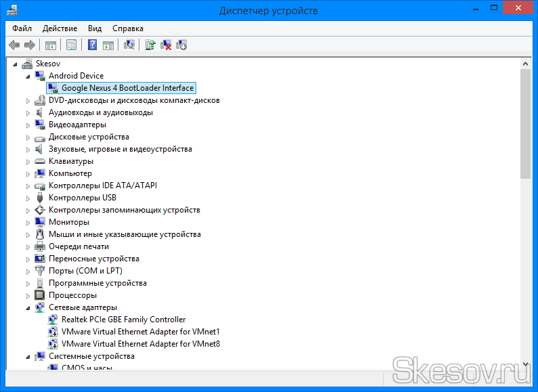
Task: Expand the Контроллеры USB category
Action: (28, 198)
